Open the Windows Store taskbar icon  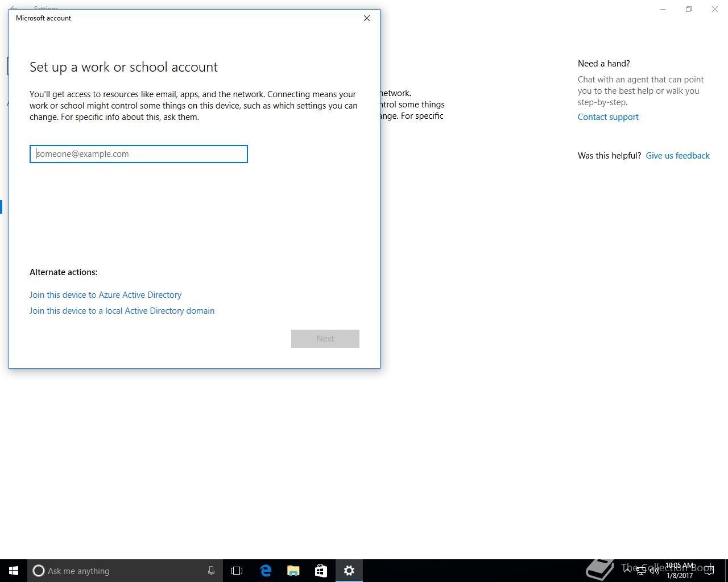coord(321,571)
